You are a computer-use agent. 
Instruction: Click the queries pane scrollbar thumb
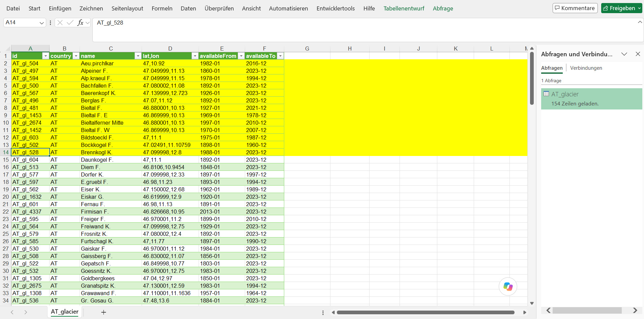pyautogui.click(x=587, y=310)
